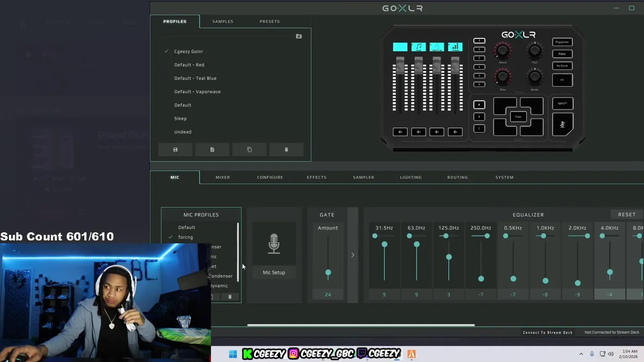Open the Effects tab
Viewport: 644px width, 362px height.
point(316,177)
